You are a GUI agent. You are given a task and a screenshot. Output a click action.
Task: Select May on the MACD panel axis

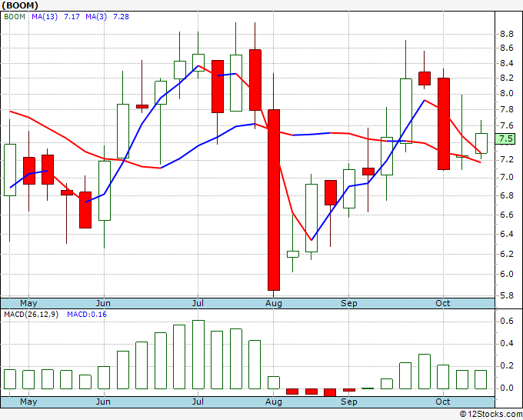28,402
